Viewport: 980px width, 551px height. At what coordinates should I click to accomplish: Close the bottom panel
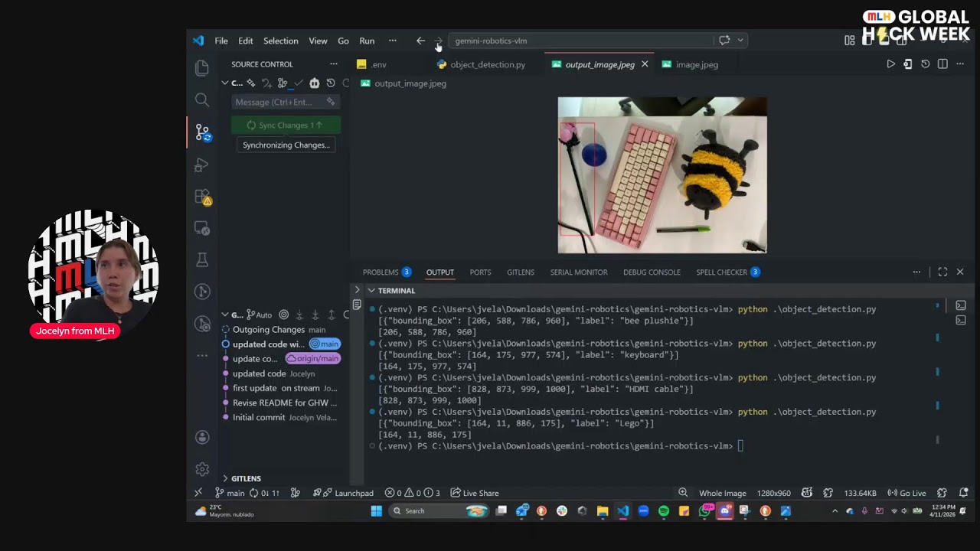click(960, 272)
